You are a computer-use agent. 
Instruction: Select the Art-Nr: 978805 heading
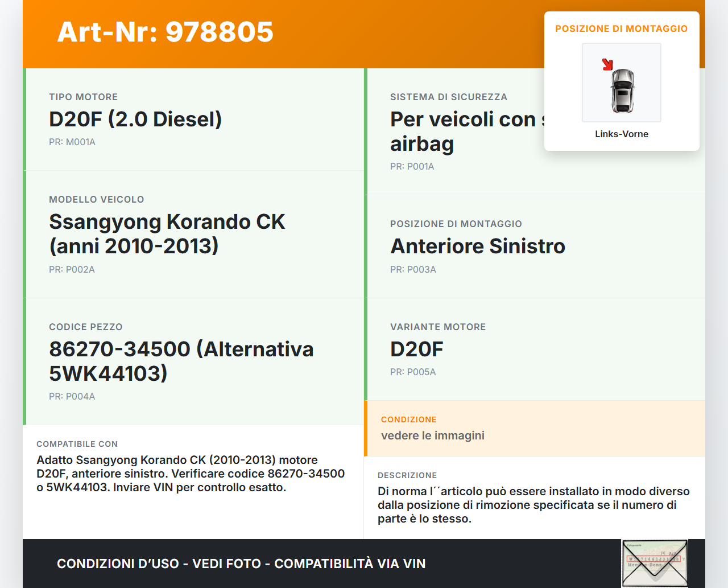coord(165,32)
